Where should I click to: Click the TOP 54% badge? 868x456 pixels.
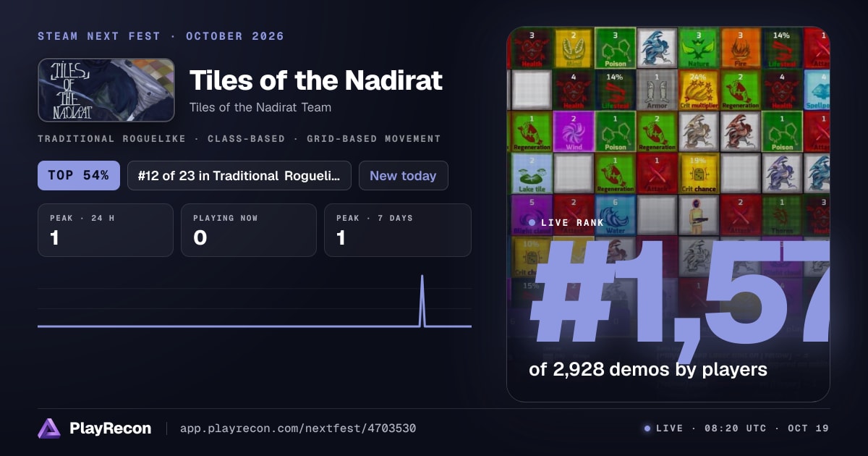79,175
